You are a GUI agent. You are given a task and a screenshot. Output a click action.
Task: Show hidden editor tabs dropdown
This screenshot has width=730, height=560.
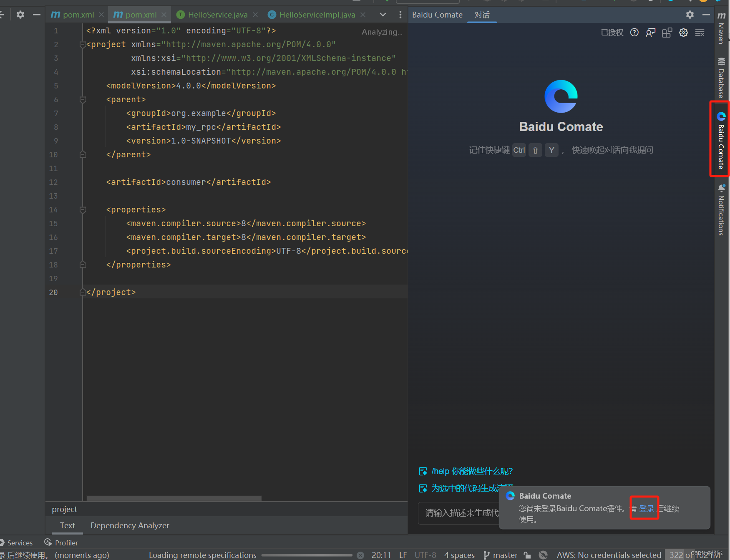tap(383, 15)
